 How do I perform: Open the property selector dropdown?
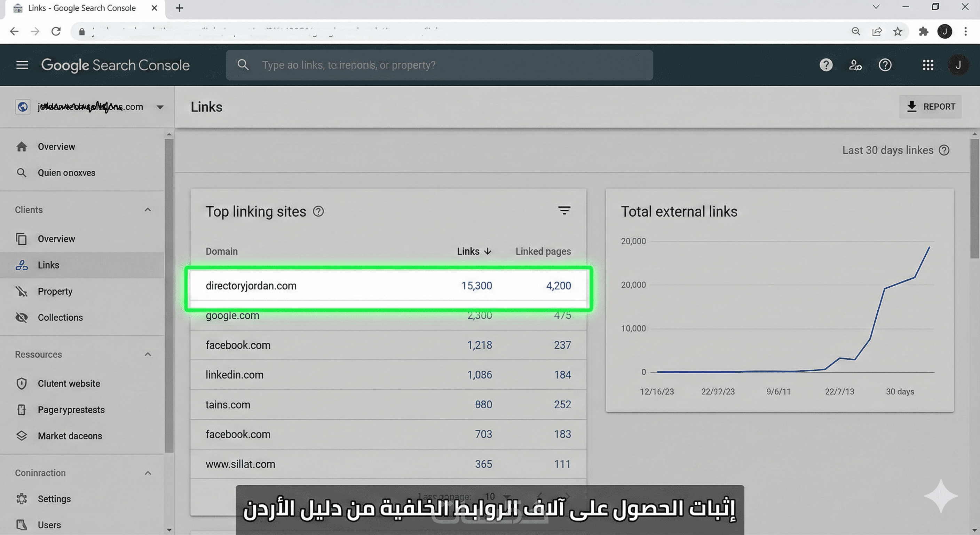click(x=160, y=107)
